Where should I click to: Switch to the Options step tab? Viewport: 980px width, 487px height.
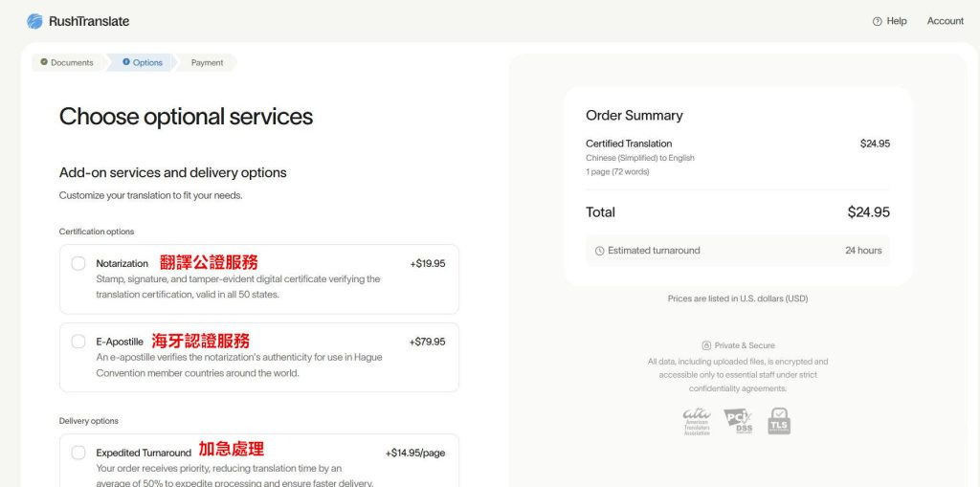[147, 62]
